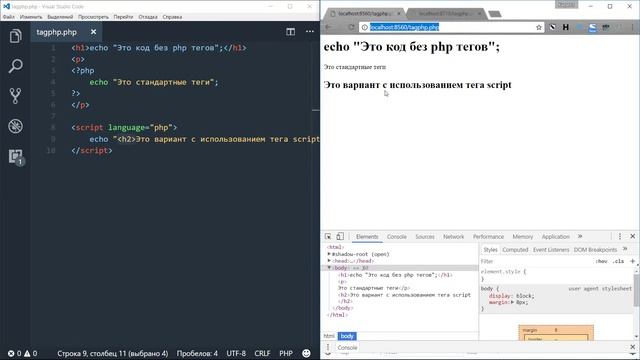Open the Extensions view with badge

[16, 157]
